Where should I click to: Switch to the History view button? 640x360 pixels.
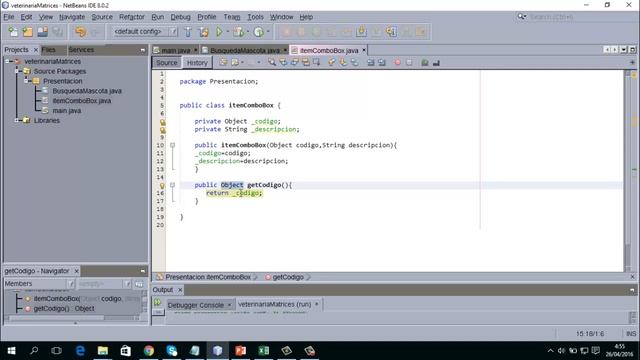click(197, 63)
